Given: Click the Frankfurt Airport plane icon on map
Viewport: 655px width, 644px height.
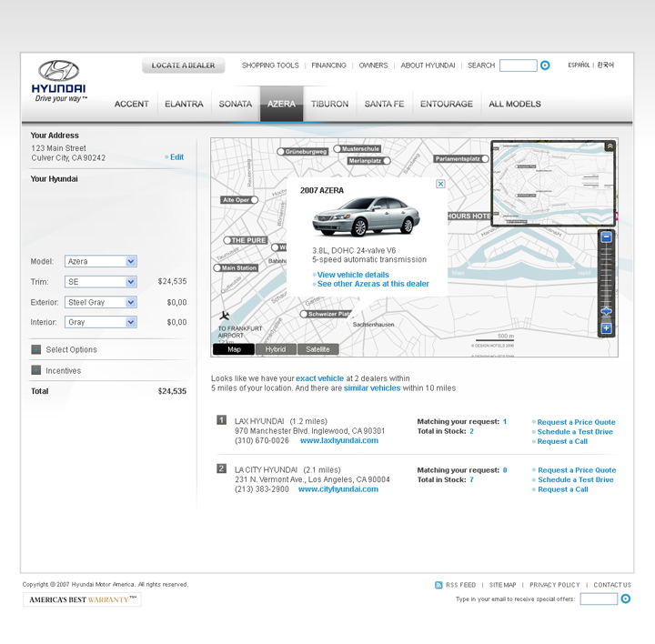Looking at the screenshot, I should click(225, 316).
